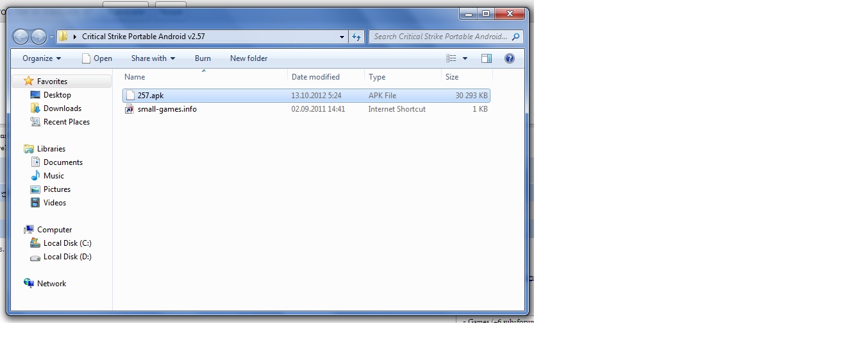
Task: Select Computer in the navigation pane
Action: [x=54, y=230]
